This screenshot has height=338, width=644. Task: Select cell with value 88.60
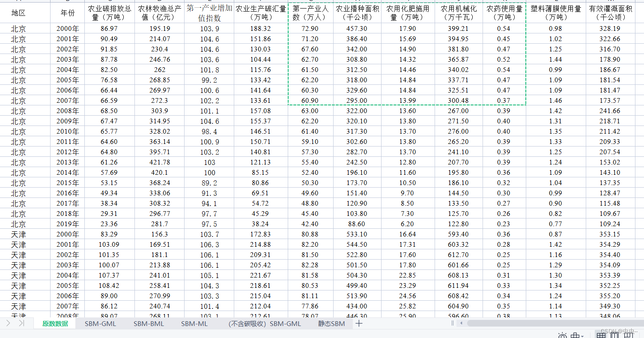coord(357,224)
